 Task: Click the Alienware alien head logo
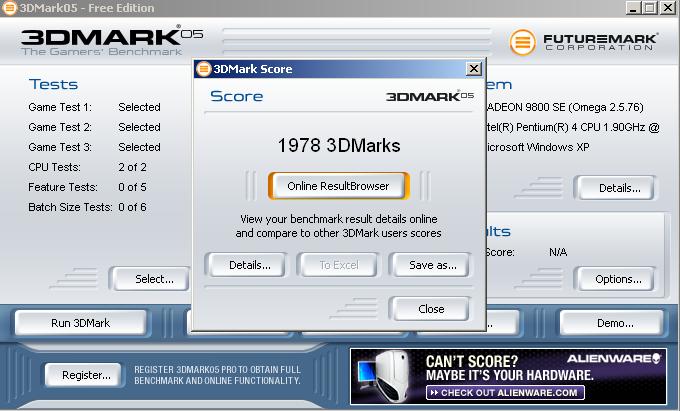click(657, 358)
